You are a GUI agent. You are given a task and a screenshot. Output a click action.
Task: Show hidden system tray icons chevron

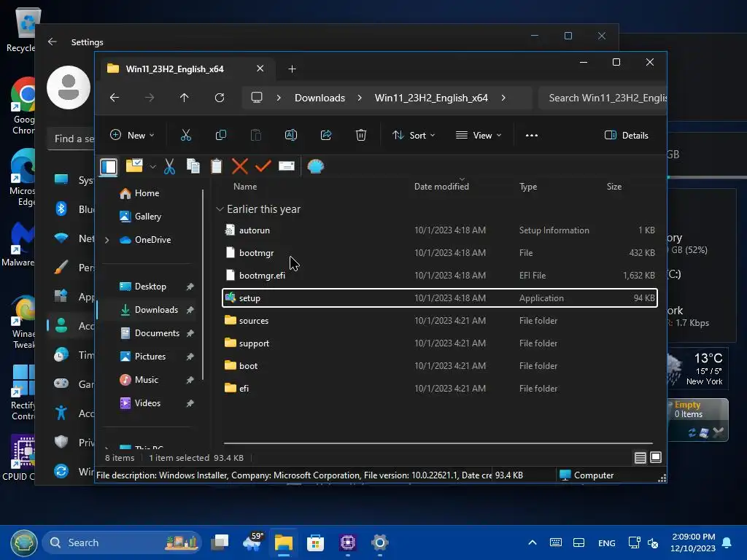(x=533, y=542)
